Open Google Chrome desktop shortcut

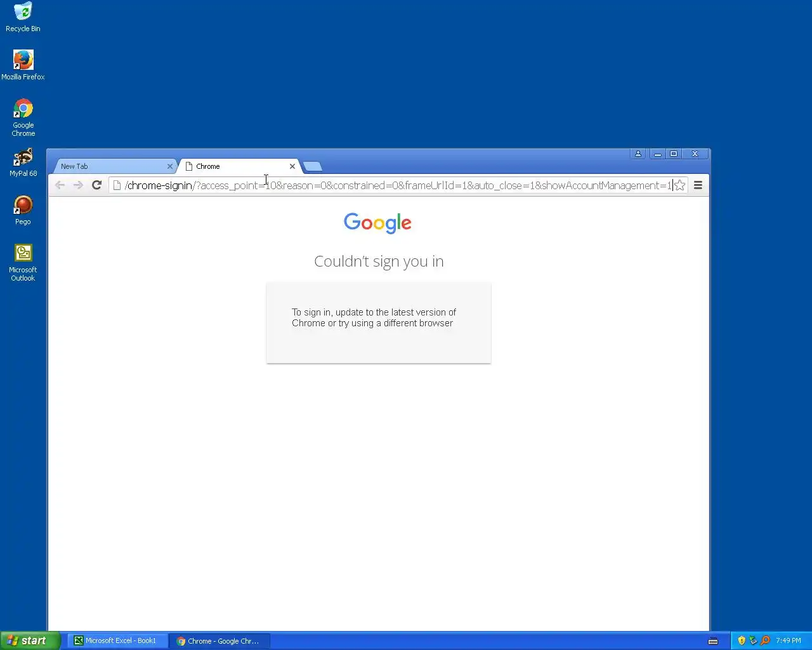pyautogui.click(x=23, y=117)
